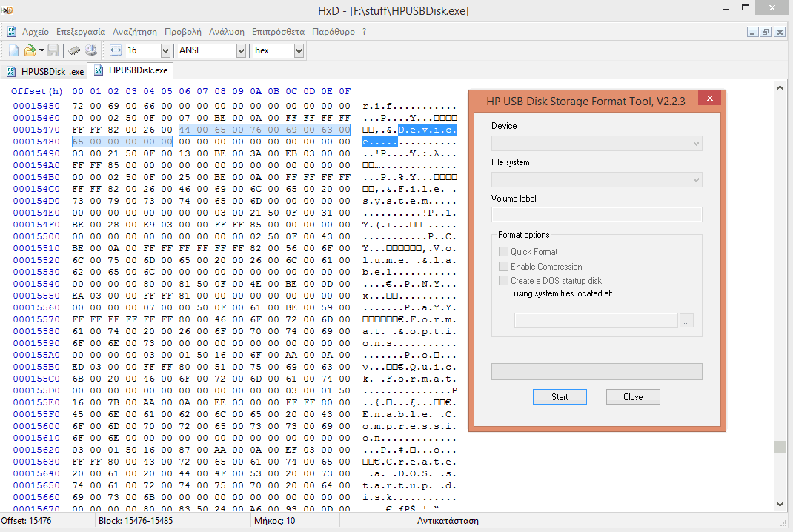Click hex byte 44 in row 00015470
Screen dimensions: 793x532
pyautogui.click(x=185, y=130)
